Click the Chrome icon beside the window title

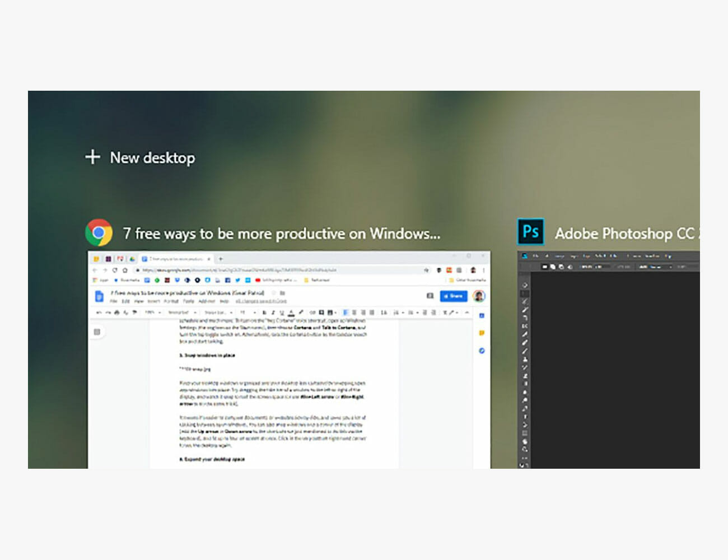[99, 232]
